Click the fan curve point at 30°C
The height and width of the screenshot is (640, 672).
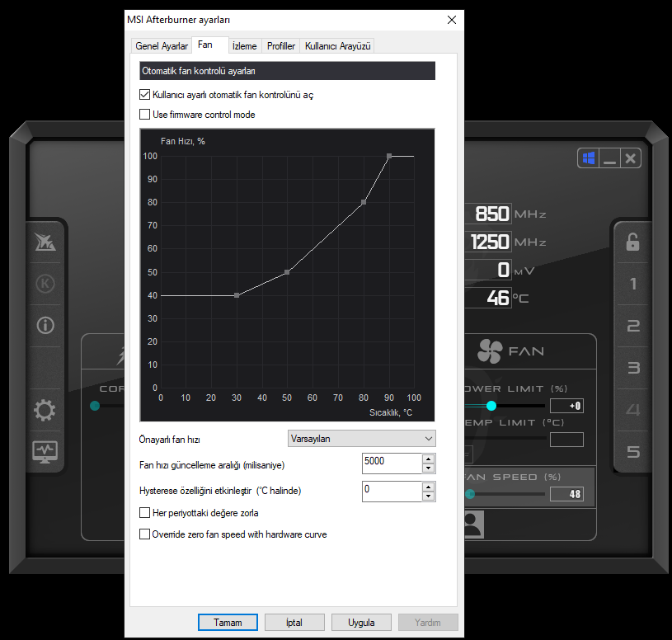click(237, 295)
